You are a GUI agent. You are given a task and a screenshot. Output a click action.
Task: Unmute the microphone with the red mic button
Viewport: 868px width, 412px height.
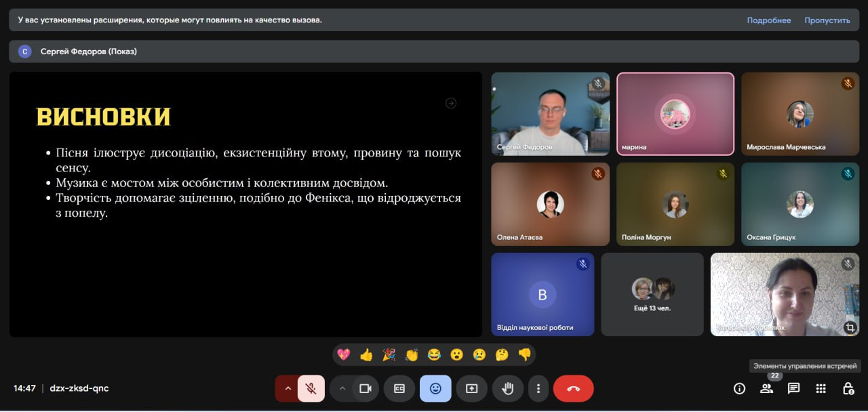point(311,388)
